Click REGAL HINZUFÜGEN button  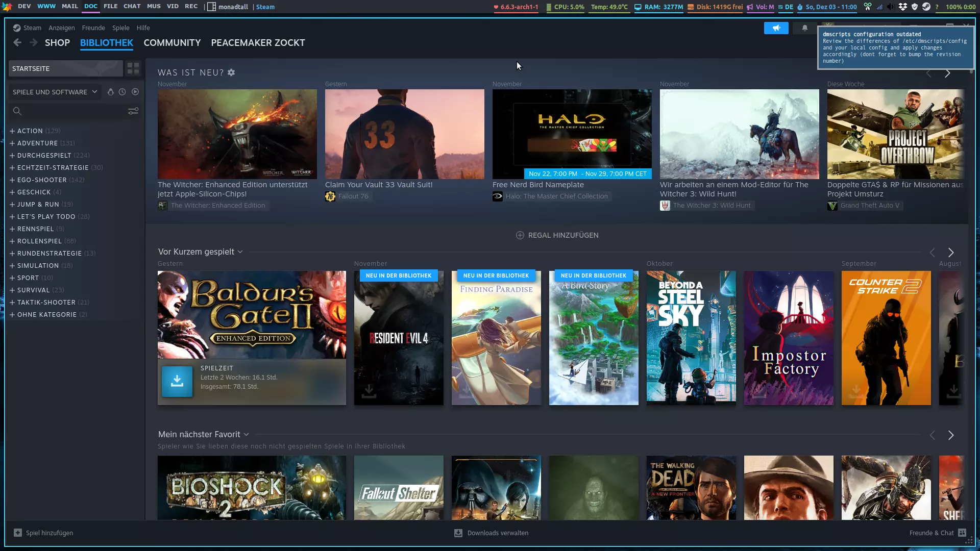tap(557, 235)
